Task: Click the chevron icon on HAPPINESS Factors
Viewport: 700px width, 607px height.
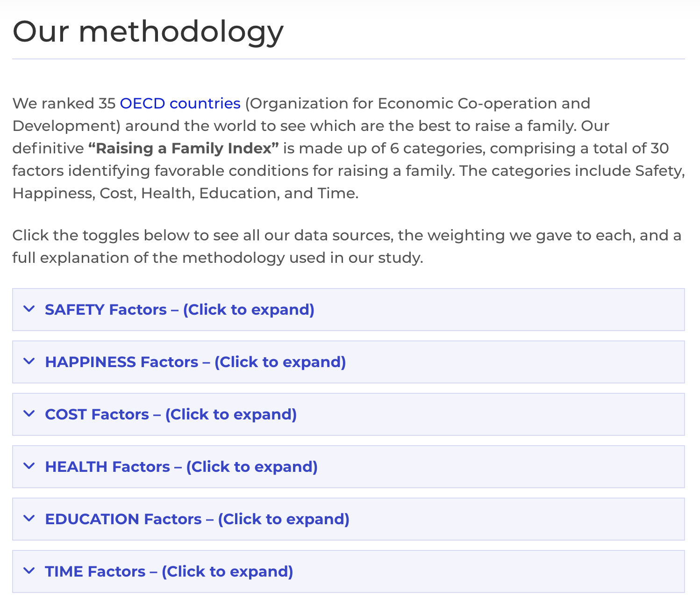Action: pyautogui.click(x=29, y=362)
